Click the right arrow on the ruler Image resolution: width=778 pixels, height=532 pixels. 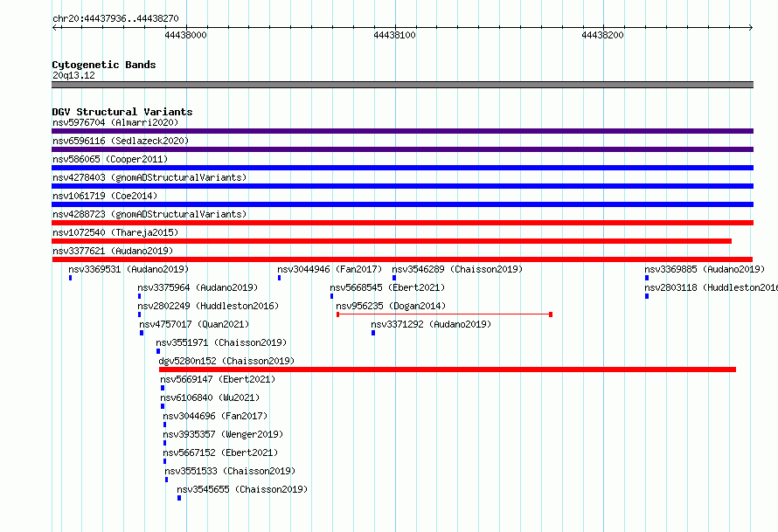(751, 27)
